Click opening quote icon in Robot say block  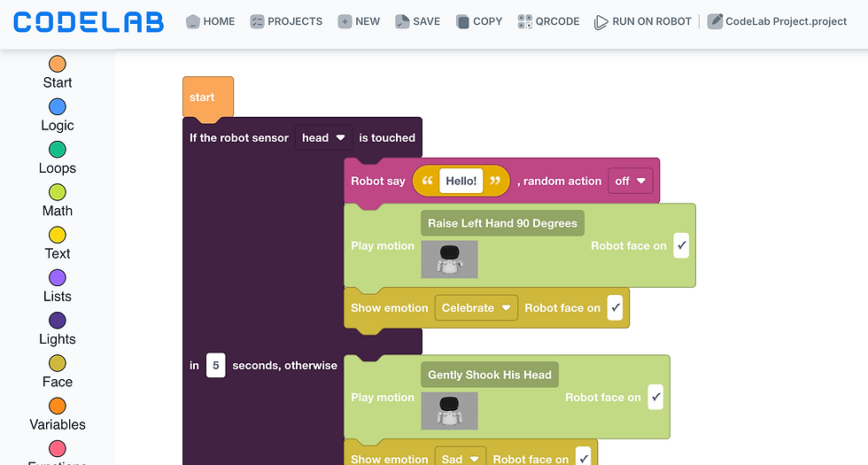427,181
